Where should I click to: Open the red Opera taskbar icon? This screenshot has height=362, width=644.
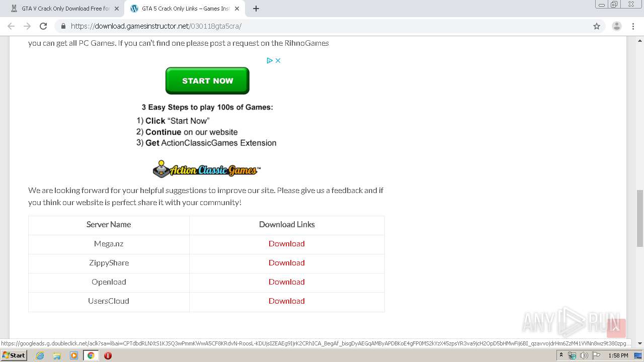pos(108,355)
